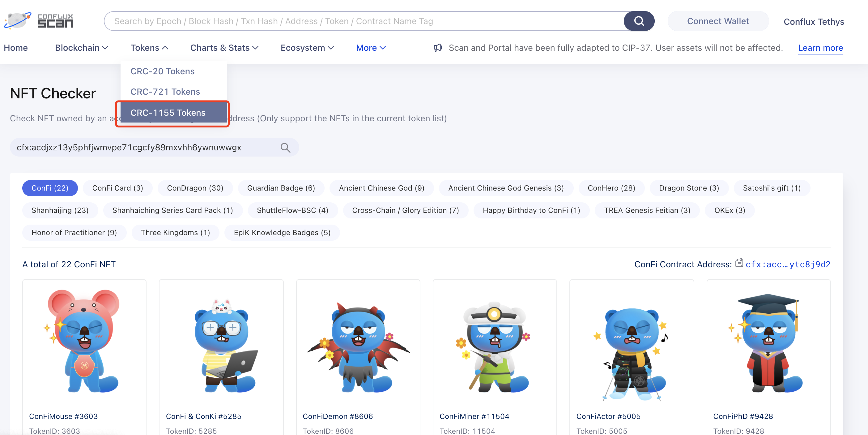Viewport: 868px width, 435px height.
Task: Focus the main search input field
Action: (364, 21)
